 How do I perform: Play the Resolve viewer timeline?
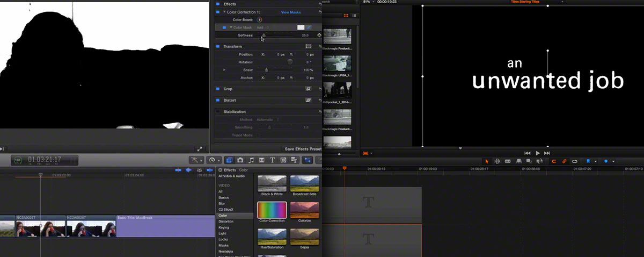pyautogui.click(x=538, y=153)
